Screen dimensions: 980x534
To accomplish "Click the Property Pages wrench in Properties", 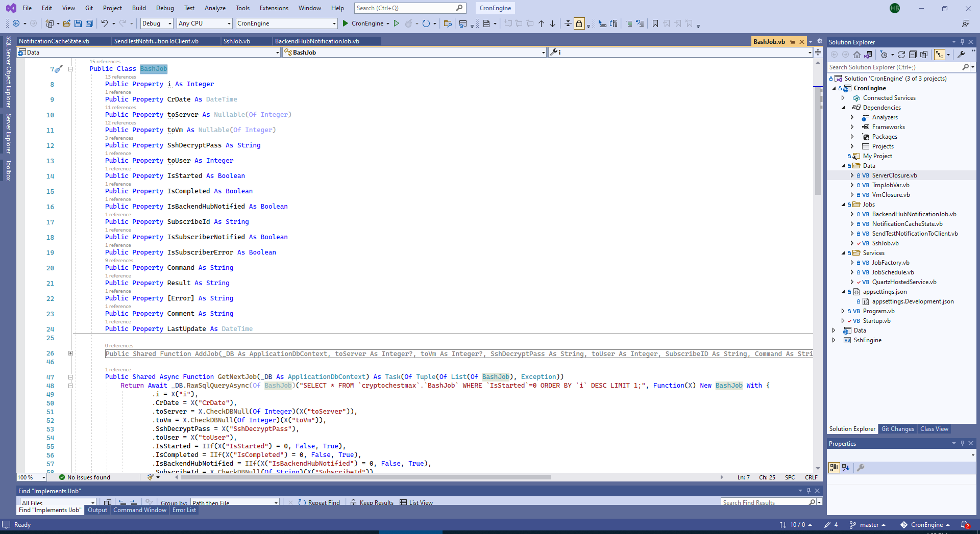I will (x=861, y=468).
